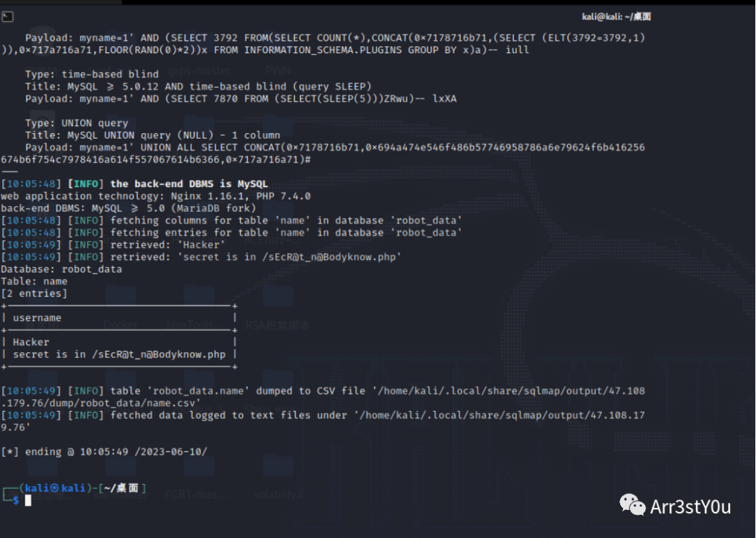Click the line 'Table: name'
756x538 pixels.
[34, 282]
